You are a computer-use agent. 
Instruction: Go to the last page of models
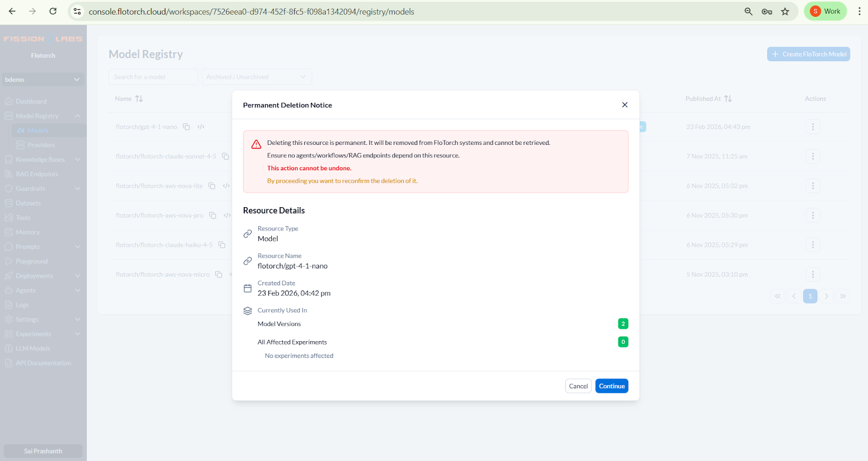pos(843,296)
